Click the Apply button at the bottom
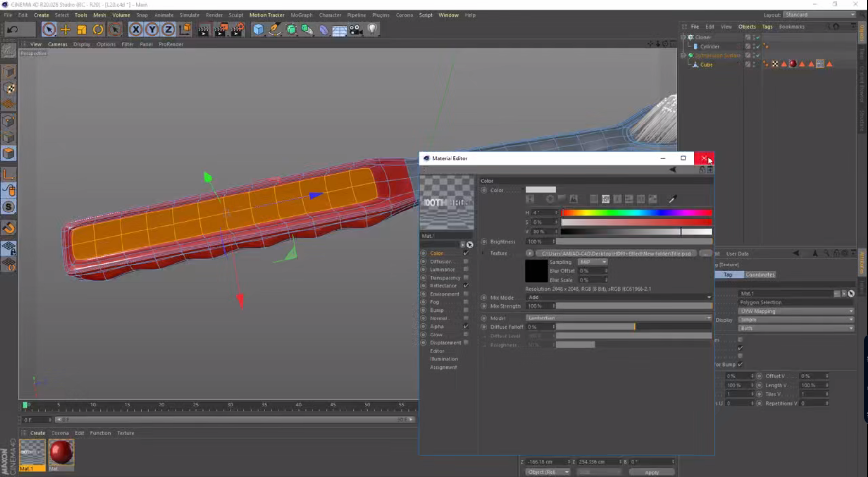This screenshot has height=477, width=868. 651,472
